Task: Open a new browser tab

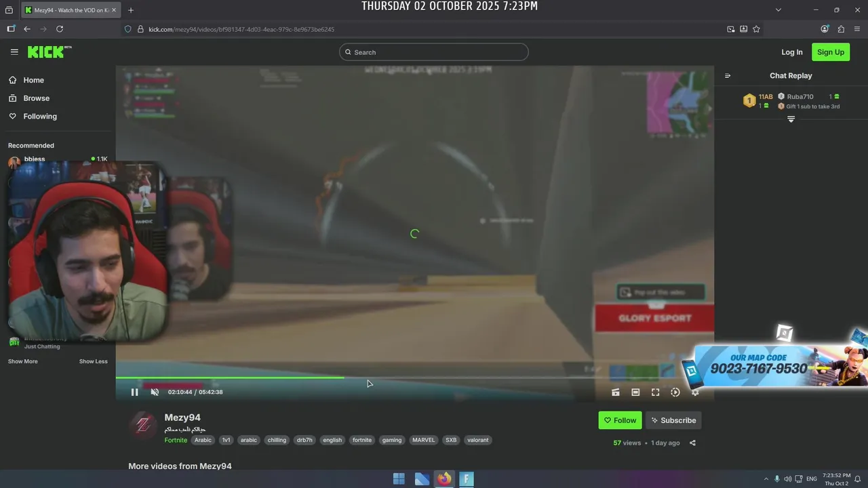Action: pos(131,10)
